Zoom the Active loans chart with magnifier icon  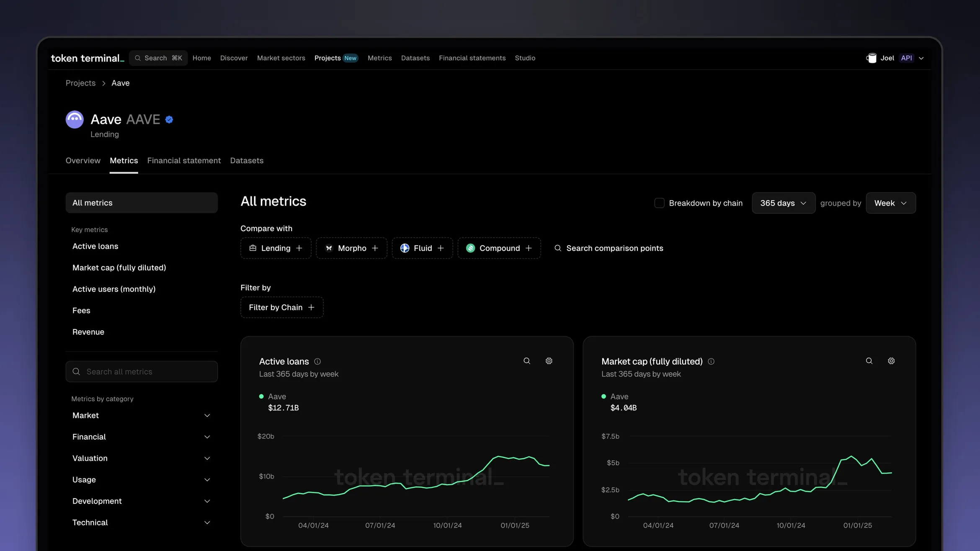(x=527, y=361)
